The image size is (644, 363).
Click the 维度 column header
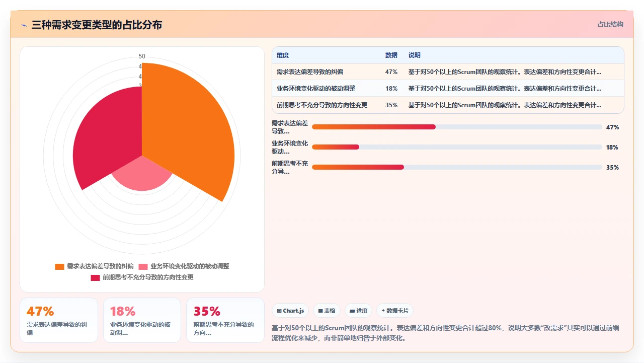[x=283, y=55]
